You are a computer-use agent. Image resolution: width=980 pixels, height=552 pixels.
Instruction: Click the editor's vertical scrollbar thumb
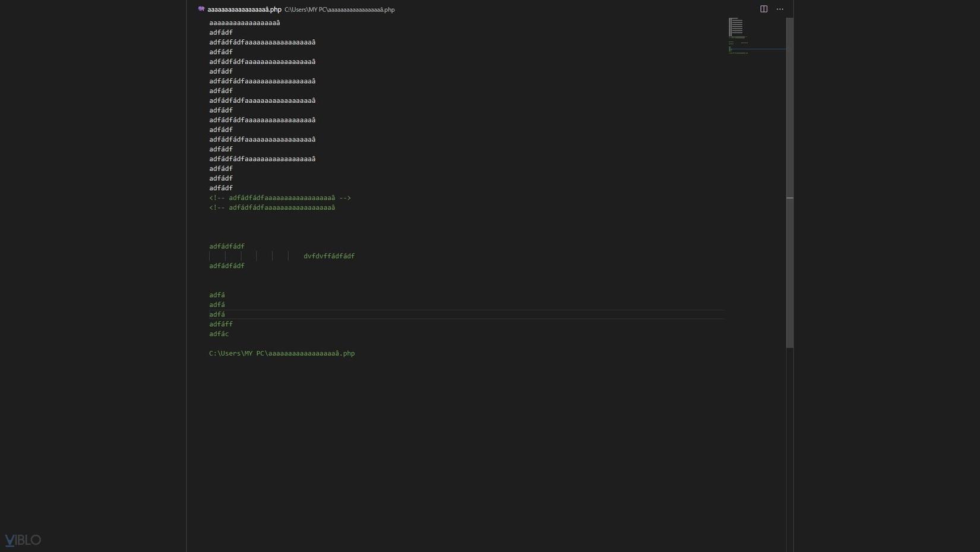click(x=790, y=183)
